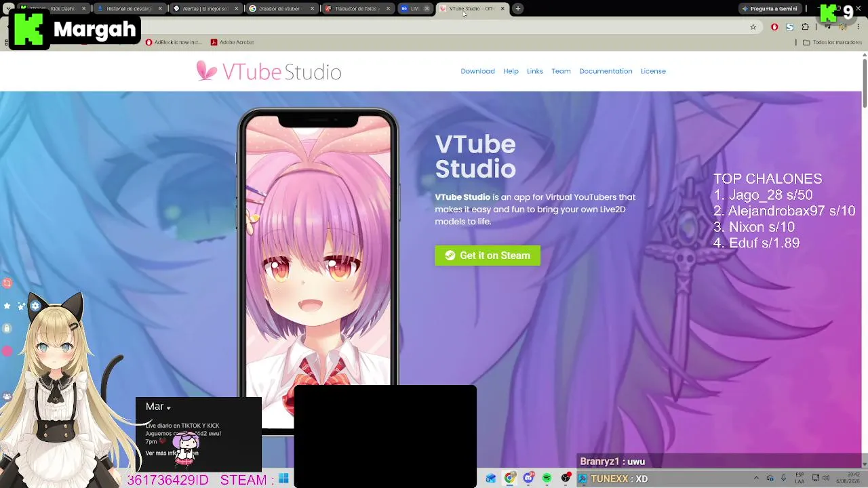The height and width of the screenshot is (488, 868).
Task: Click the Alejandrobax97 s/10 list entry
Action: 785,211
